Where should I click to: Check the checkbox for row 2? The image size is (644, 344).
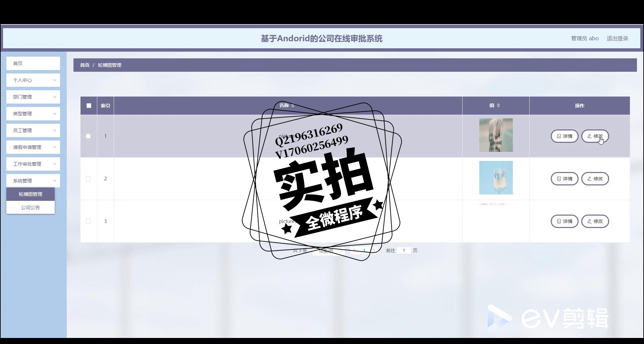pyautogui.click(x=88, y=179)
